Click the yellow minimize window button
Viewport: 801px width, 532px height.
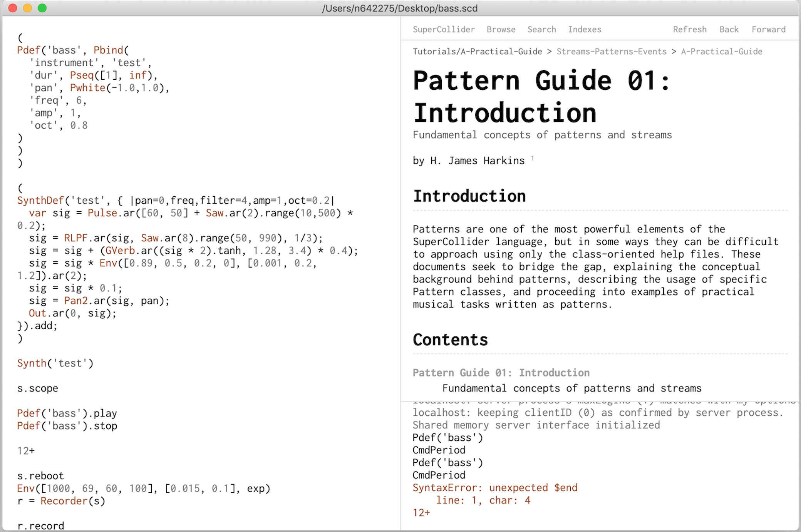pos(25,9)
